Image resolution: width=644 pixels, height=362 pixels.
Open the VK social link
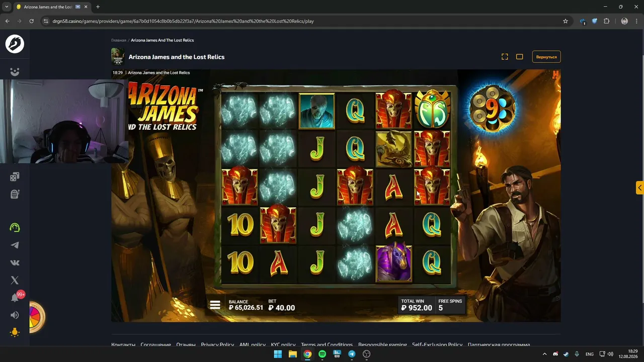15,262
